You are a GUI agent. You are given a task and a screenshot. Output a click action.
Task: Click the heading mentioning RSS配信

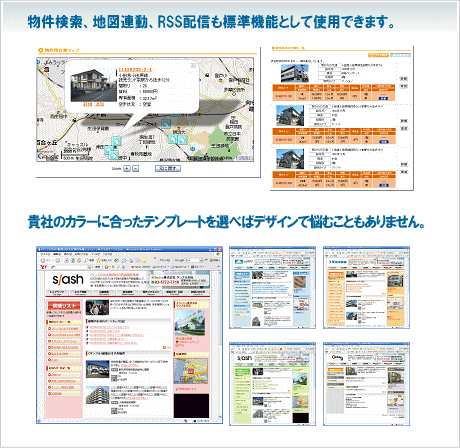pos(211,22)
